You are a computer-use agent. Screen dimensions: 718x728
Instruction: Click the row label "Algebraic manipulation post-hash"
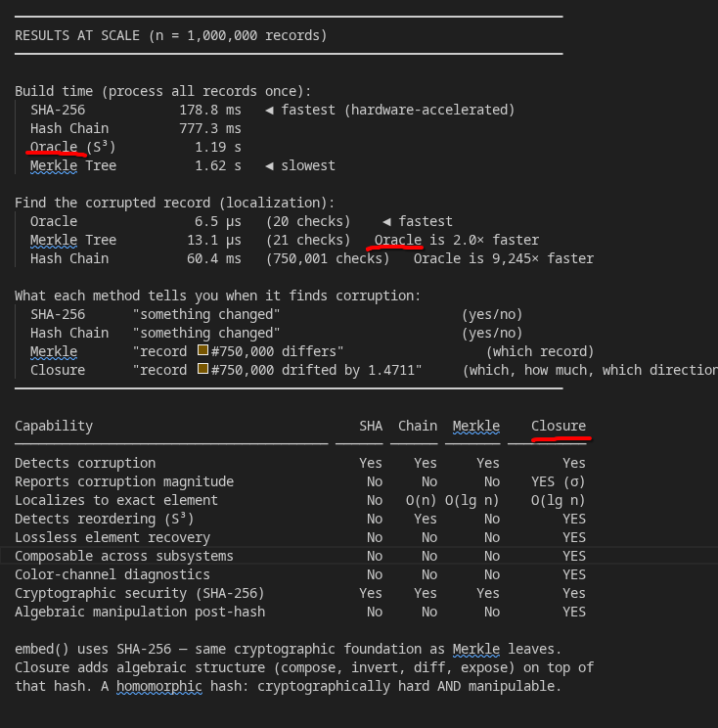(x=140, y=612)
